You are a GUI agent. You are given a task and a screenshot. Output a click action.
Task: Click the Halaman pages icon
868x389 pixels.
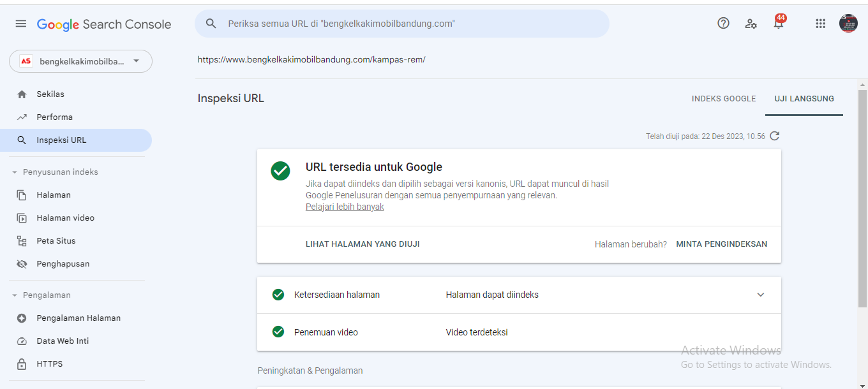click(22, 195)
